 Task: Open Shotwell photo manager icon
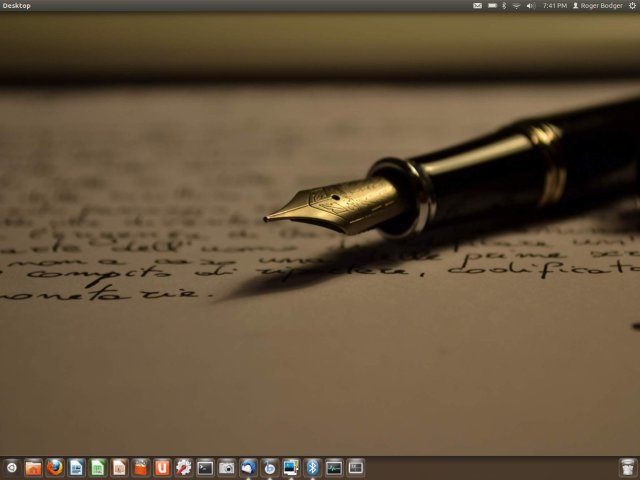point(291,468)
